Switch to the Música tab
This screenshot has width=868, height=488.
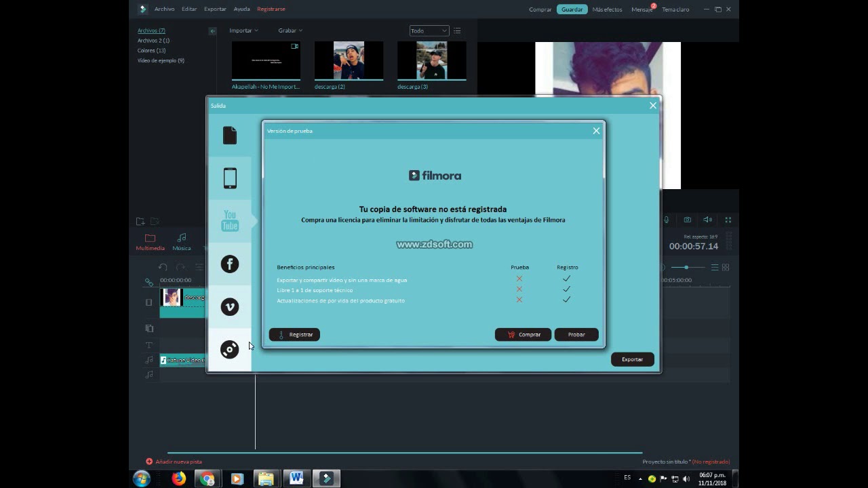pos(181,242)
